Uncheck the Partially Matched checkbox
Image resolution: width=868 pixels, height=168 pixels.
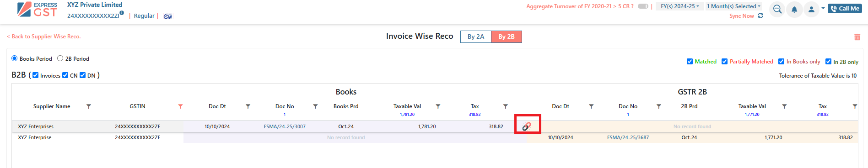click(724, 62)
